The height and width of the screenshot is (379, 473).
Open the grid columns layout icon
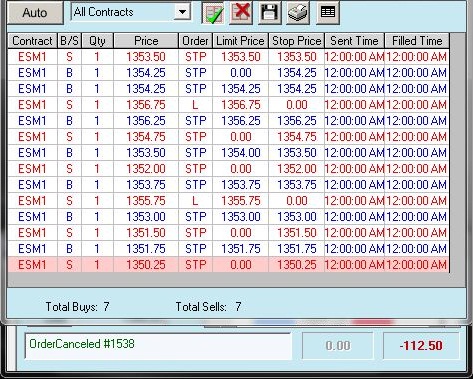click(x=328, y=13)
